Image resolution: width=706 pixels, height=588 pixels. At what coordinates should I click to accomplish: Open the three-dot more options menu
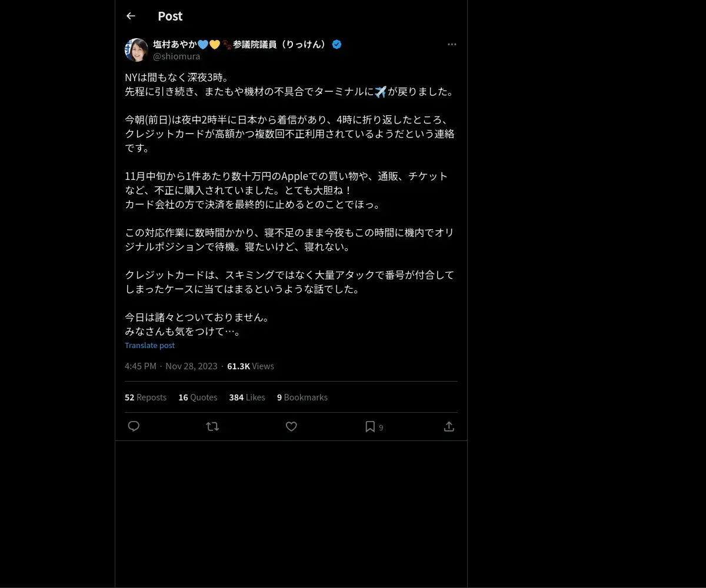coord(452,44)
